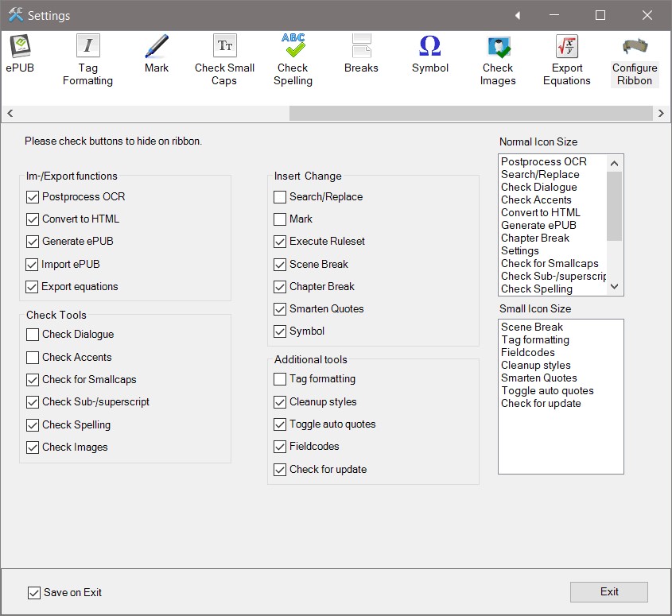Select the Configure Ribbon icon

(x=635, y=46)
